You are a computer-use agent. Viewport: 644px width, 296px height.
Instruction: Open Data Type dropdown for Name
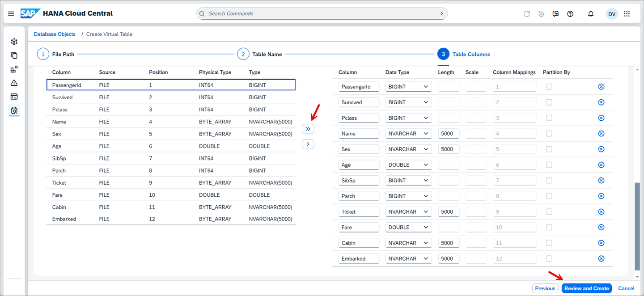[x=408, y=134]
